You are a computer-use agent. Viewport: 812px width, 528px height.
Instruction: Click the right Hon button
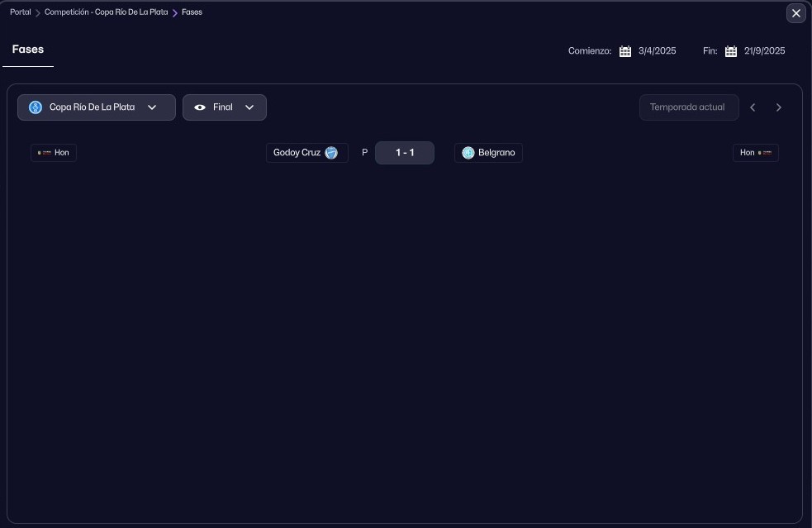(755, 153)
